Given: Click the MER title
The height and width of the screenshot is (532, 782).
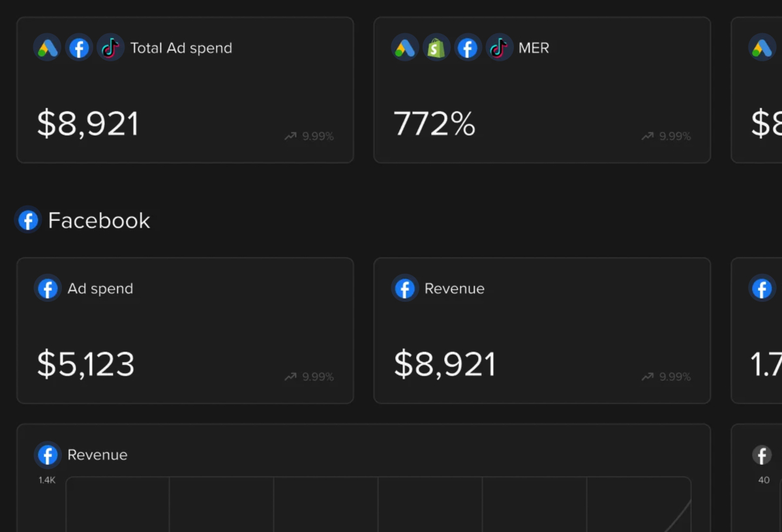Looking at the screenshot, I should tap(534, 48).
